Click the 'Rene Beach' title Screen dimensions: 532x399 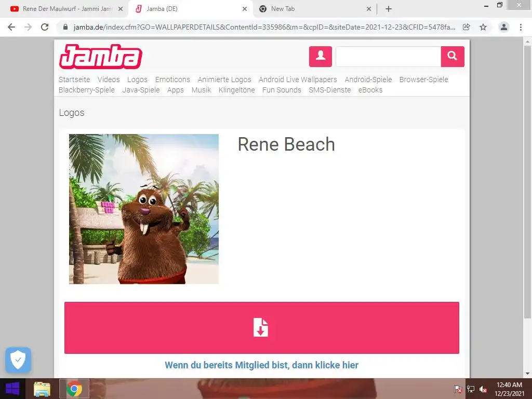click(x=286, y=144)
